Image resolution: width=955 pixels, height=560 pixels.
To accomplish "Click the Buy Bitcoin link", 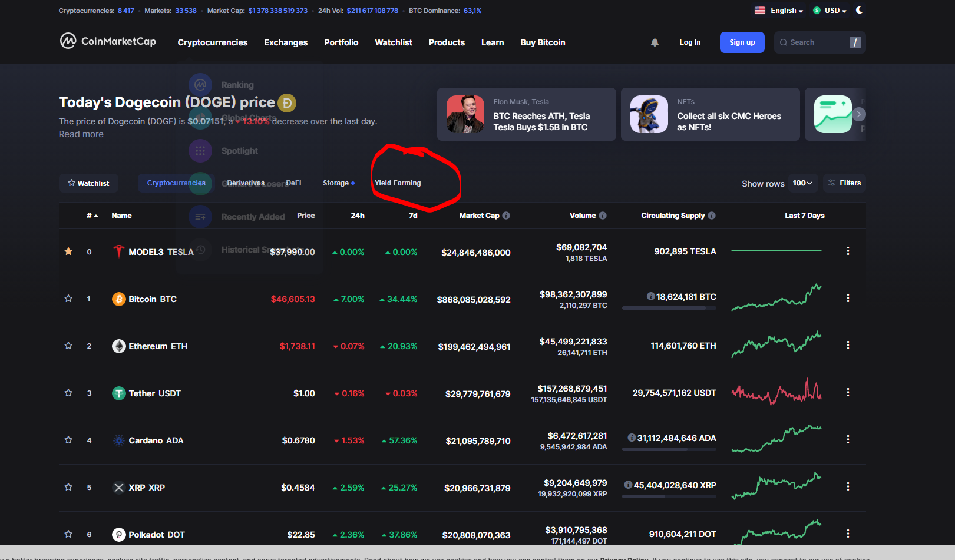I will click(543, 42).
